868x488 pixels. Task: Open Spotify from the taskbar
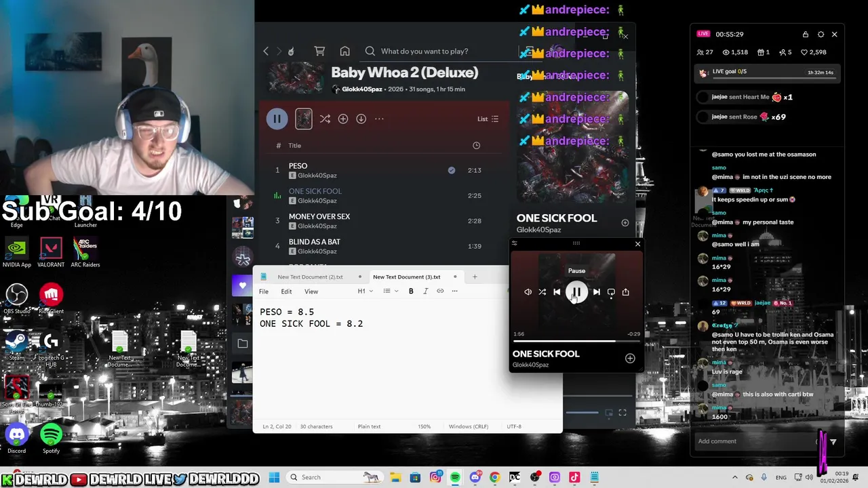(x=455, y=477)
